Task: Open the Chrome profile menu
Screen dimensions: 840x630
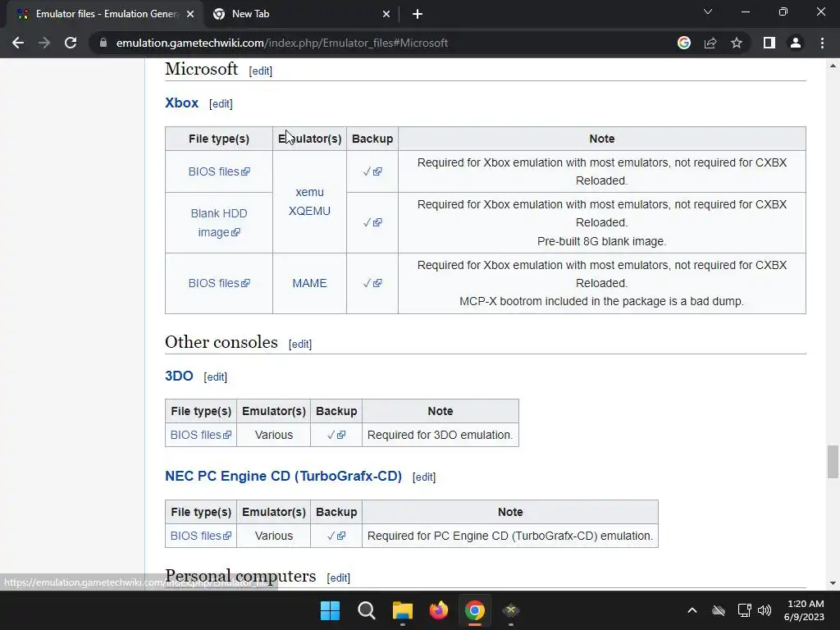Action: (x=796, y=43)
